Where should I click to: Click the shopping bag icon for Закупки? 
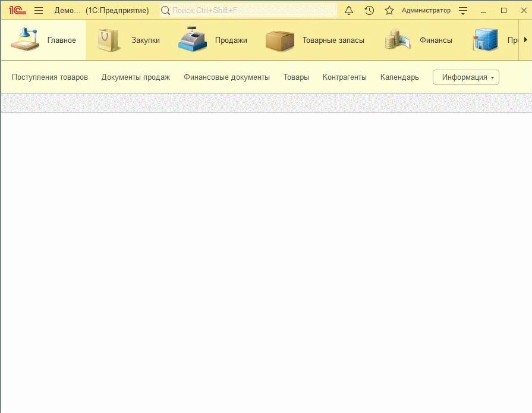click(109, 39)
